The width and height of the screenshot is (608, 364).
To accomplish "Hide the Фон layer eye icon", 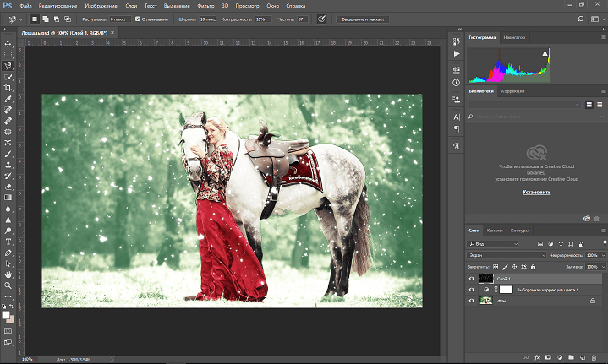I will click(472, 301).
